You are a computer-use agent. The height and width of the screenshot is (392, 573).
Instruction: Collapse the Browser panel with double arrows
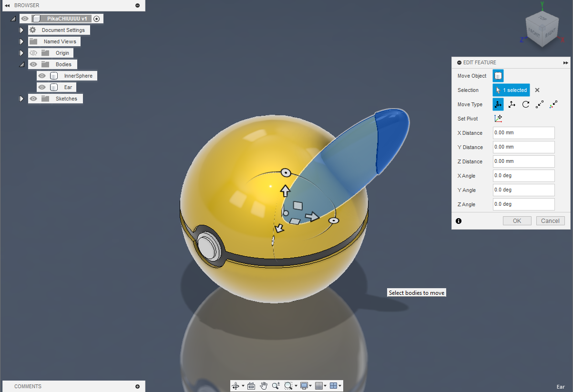pyautogui.click(x=7, y=5)
